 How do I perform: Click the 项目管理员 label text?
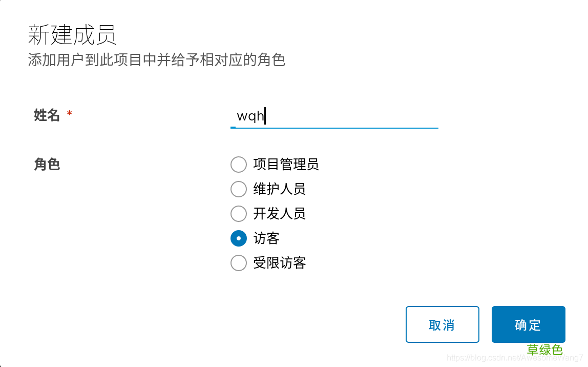[285, 165]
